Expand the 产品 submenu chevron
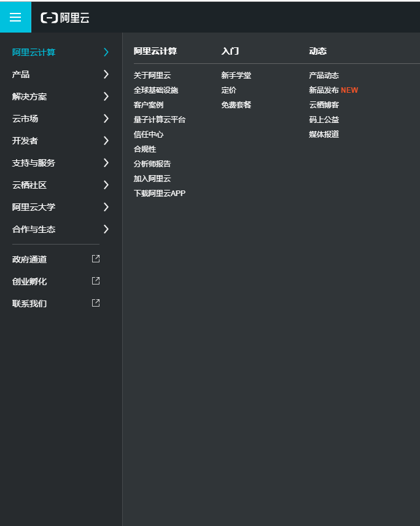This screenshot has height=526, width=420. pyautogui.click(x=106, y=74)
